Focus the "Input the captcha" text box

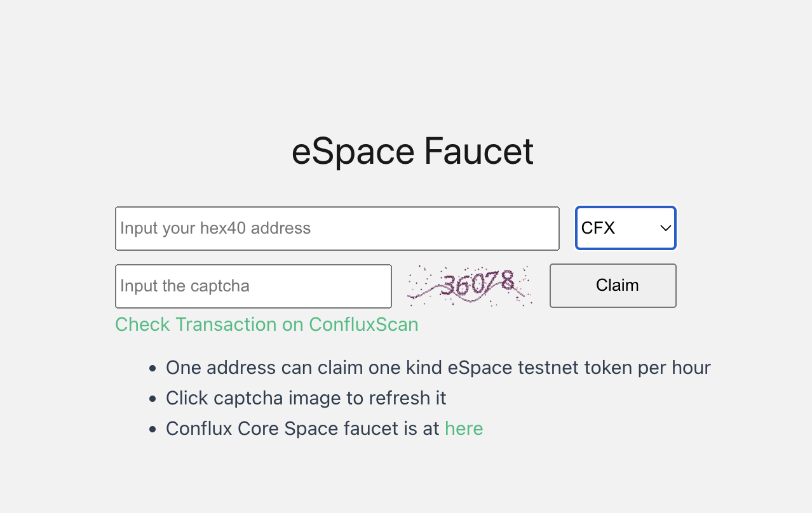[253, 286]
